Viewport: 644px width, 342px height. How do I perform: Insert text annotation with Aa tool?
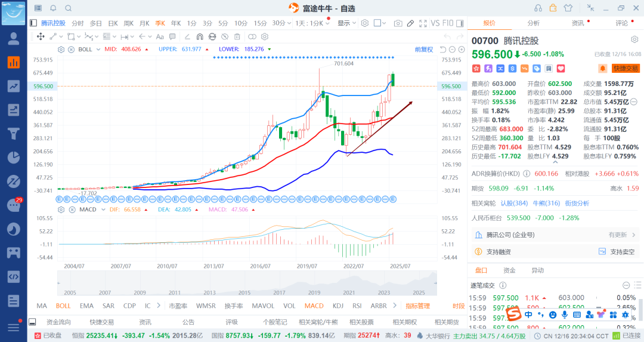click(x=160, y=36)
